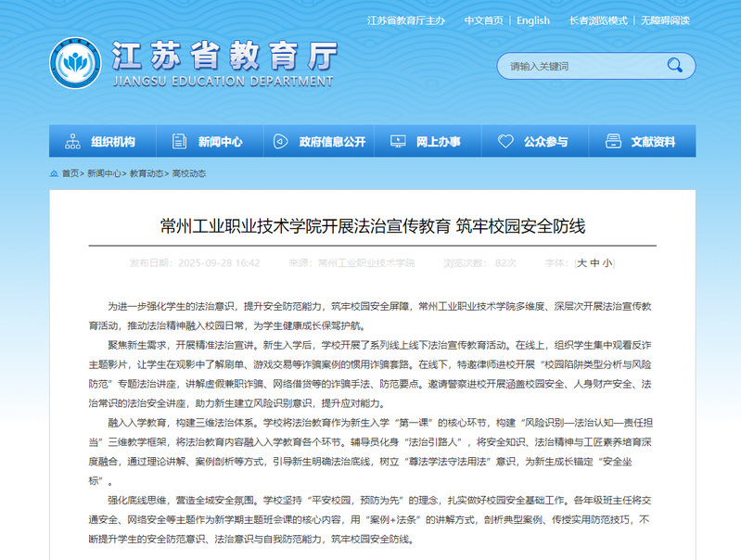Screen dimensions: 741x560
Task: Set font size to 小
Action: (607, 263)
